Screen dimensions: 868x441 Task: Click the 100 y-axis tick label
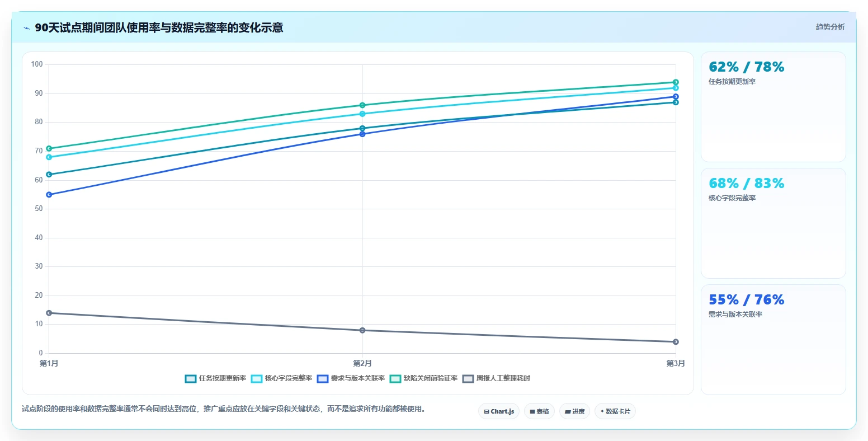tap(37, 64)
